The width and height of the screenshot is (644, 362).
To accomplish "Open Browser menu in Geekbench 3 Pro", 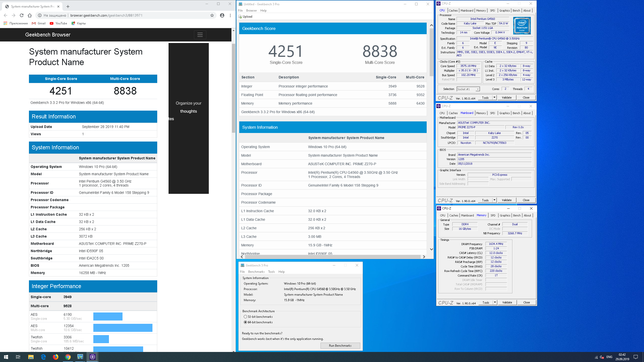I will [252, 11].
